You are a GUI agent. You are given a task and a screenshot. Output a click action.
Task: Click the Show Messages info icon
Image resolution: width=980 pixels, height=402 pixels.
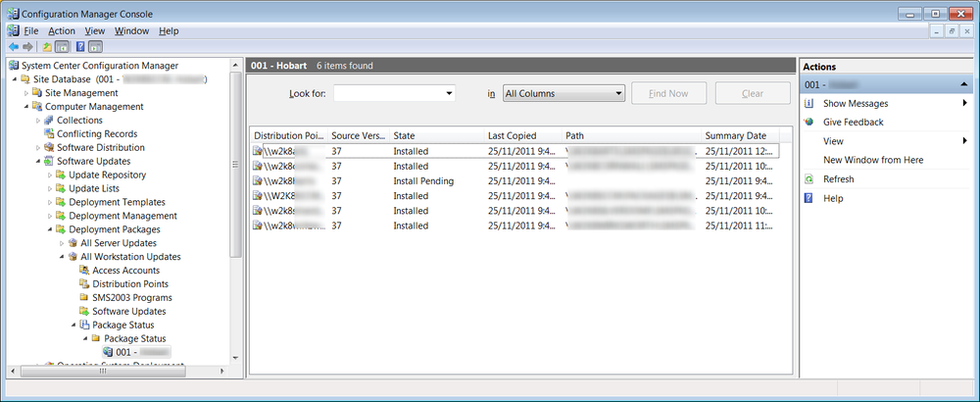pos(808,103)
